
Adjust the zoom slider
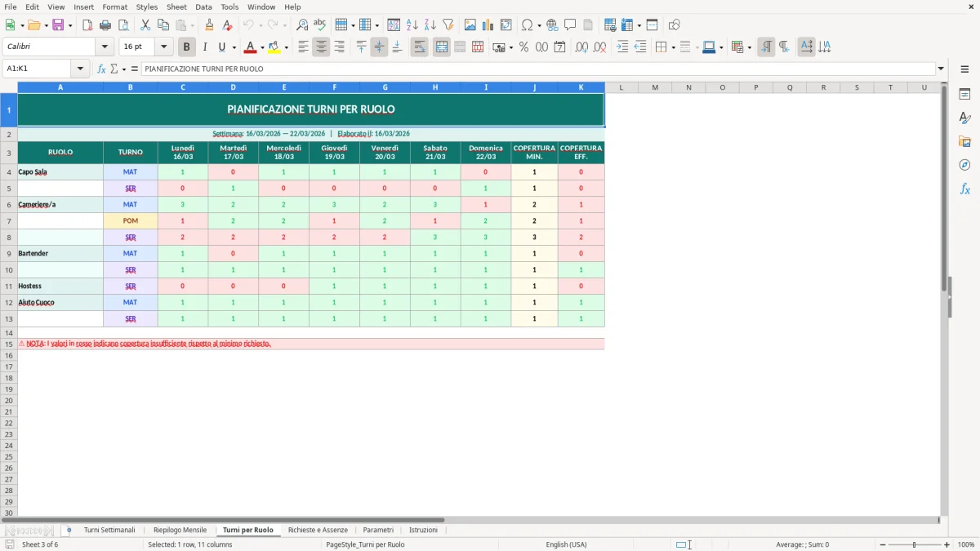click(915, 544)
